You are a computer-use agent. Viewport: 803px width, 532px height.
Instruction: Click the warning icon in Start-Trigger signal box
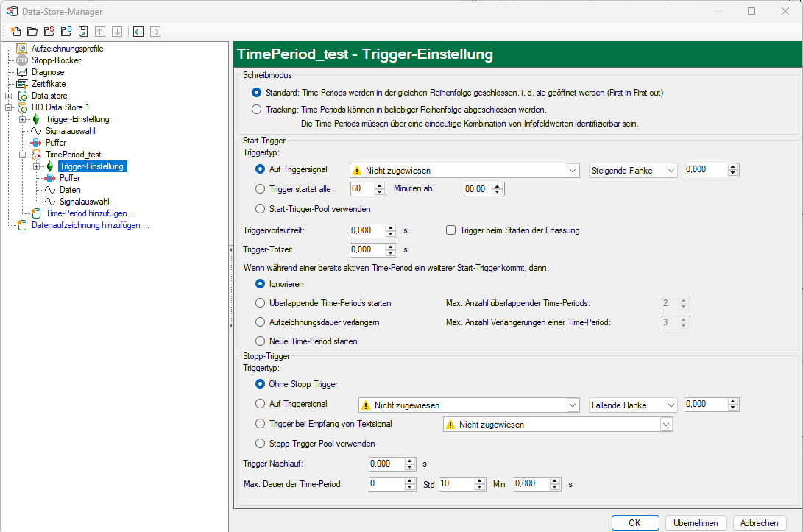[x=358, y=171]
